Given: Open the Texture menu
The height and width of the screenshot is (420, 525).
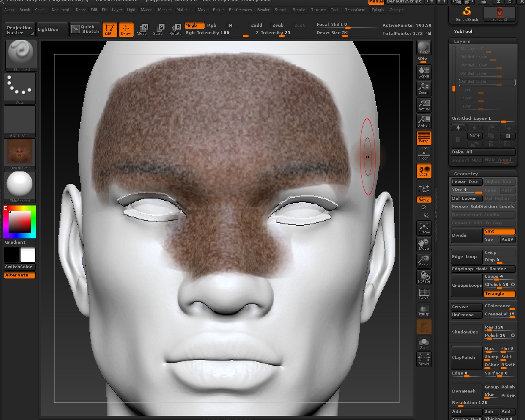Looking at the screenshot, I should (x=318, y=10).
